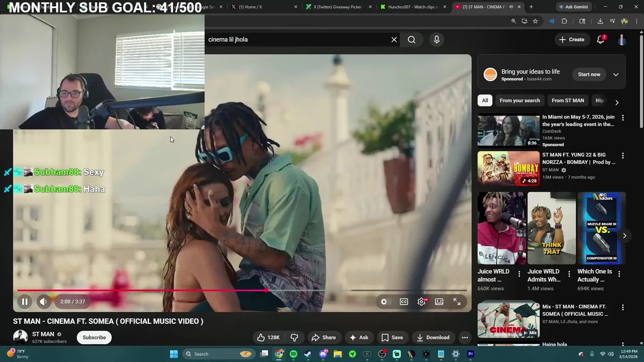Save the video to a playlist
Image resolution: width=644 pixels, height=362 pixels.
coord(392,337)
